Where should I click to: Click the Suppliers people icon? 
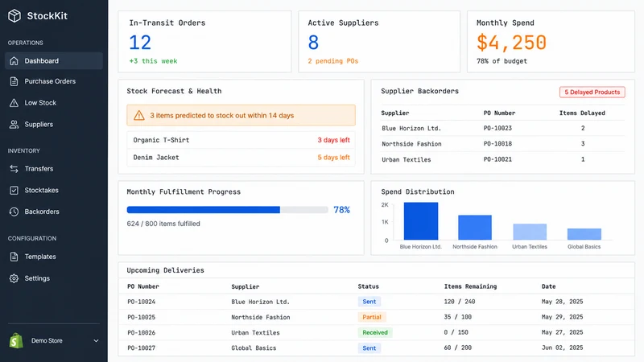coord(14,125)
